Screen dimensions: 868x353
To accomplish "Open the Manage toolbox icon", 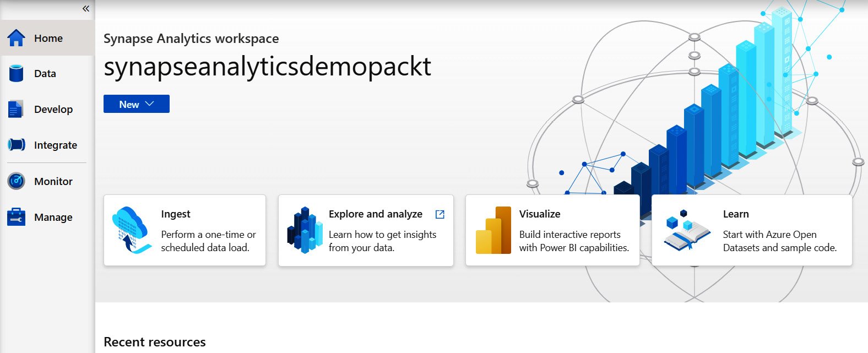I will click(x=17, y=217).
